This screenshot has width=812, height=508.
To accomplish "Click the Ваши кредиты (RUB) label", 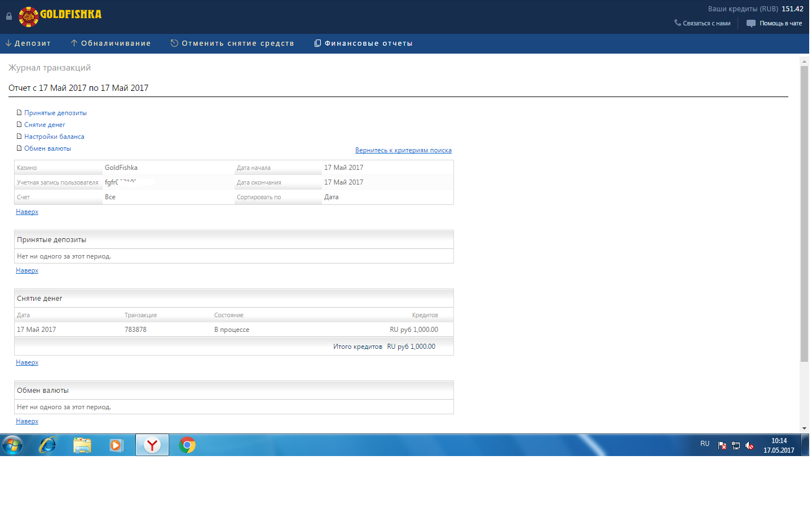I will point(743,8).
